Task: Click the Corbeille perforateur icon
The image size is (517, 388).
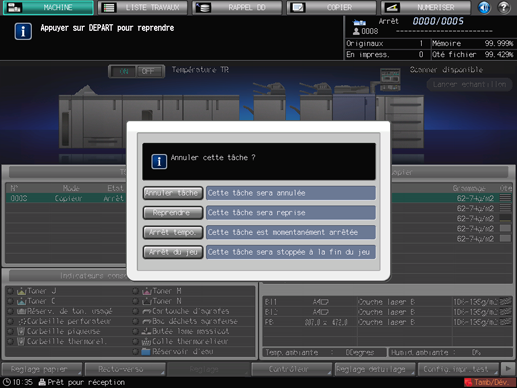Action: tap(22, 322)
